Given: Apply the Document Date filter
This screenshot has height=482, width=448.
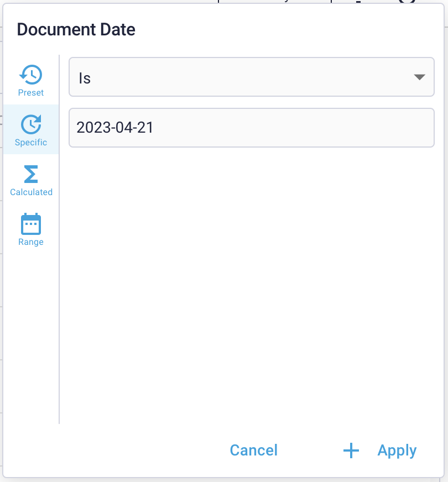Looking at the screenshot, I should pos(397,450).
